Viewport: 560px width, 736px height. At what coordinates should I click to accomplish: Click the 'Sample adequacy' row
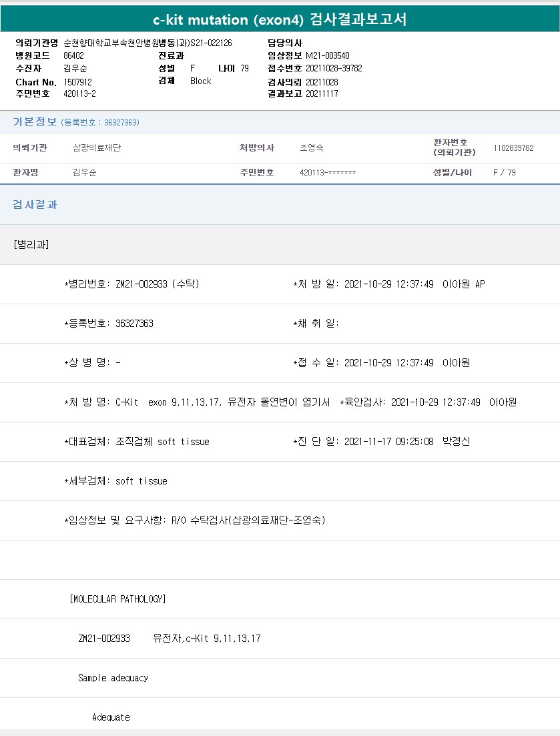tap(113, 678)
